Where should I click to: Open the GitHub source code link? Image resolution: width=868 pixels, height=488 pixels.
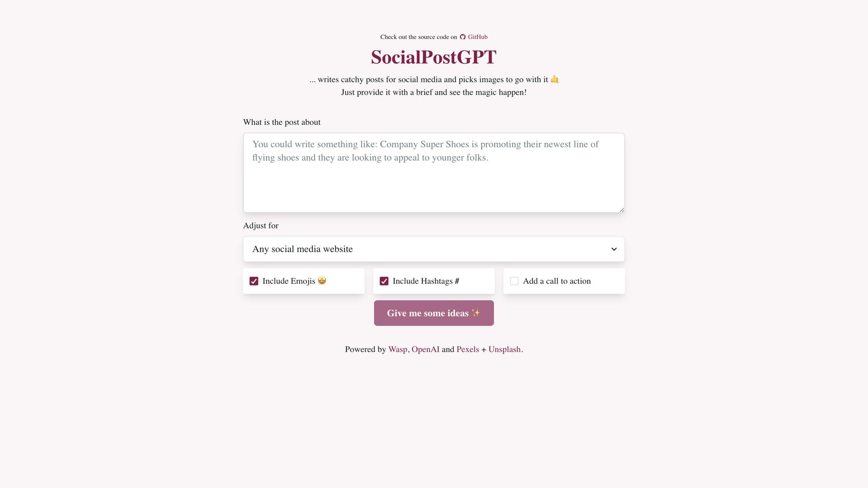[477, 37]
